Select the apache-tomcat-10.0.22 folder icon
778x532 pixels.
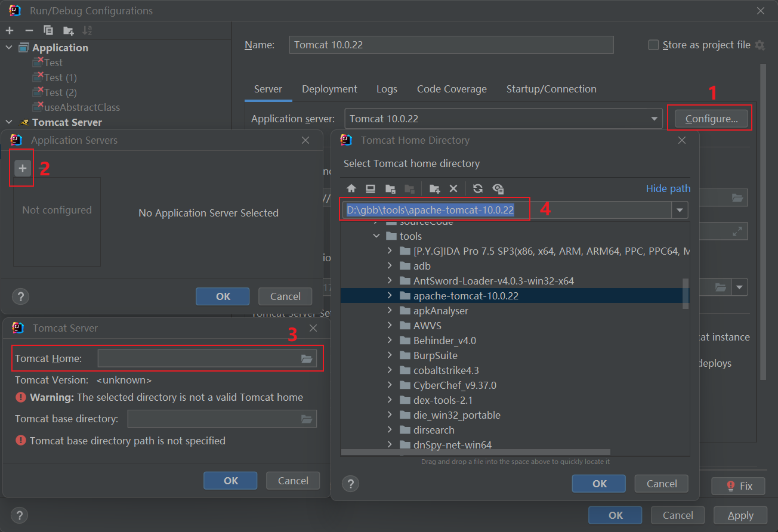[405, 296]
